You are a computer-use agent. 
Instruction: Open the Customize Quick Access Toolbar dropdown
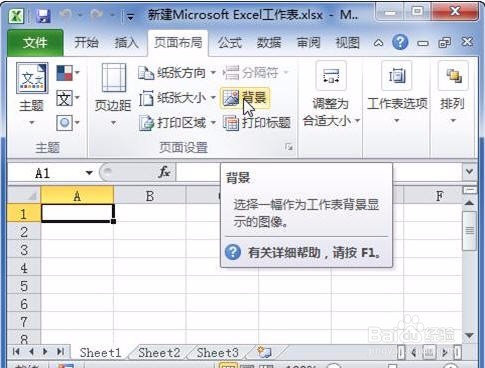130,16
